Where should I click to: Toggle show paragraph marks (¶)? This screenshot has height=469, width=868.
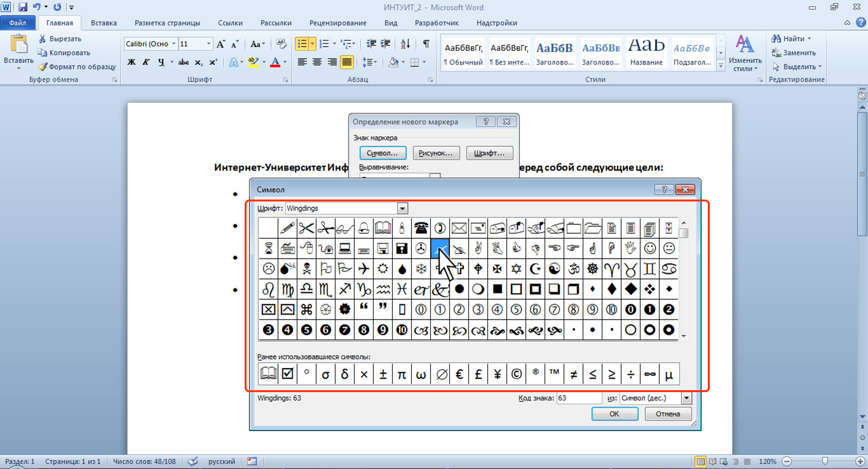(426, 44)
